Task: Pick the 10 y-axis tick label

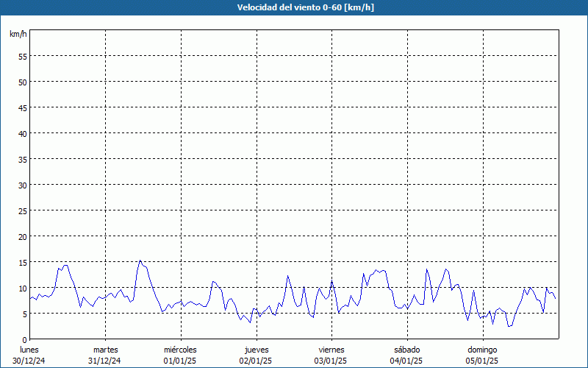Action: pyautogui.click(x=22, y=288)
